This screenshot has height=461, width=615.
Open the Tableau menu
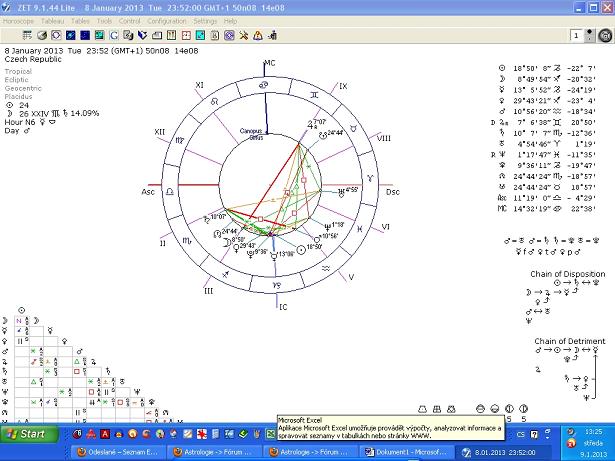click(53, 21)
